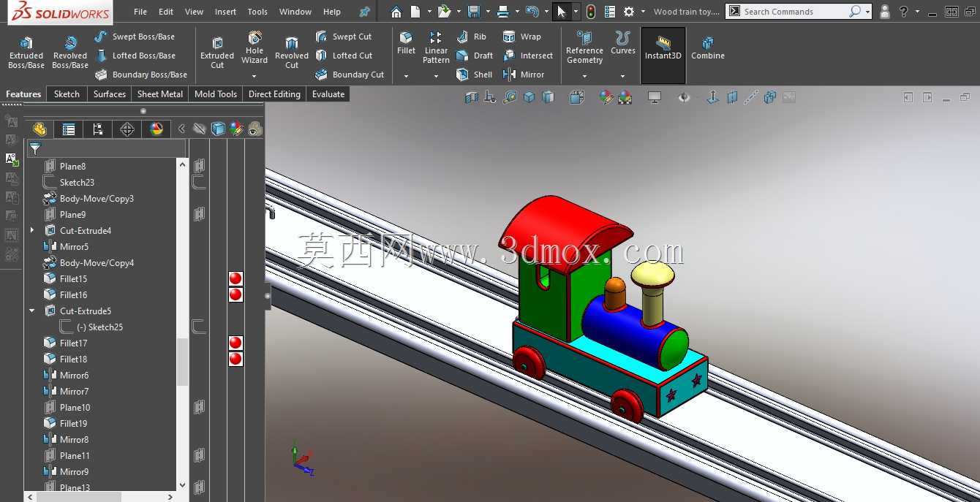Select the Boundary Boss/Base tool
Viewport: 980px width, 502px height.
point(140,75)
